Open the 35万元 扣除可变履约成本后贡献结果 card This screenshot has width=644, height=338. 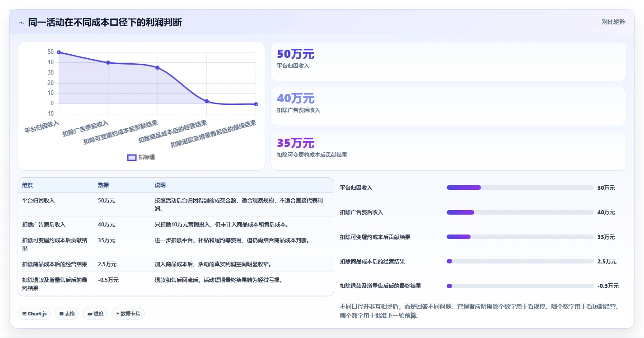tap(448, 150)
